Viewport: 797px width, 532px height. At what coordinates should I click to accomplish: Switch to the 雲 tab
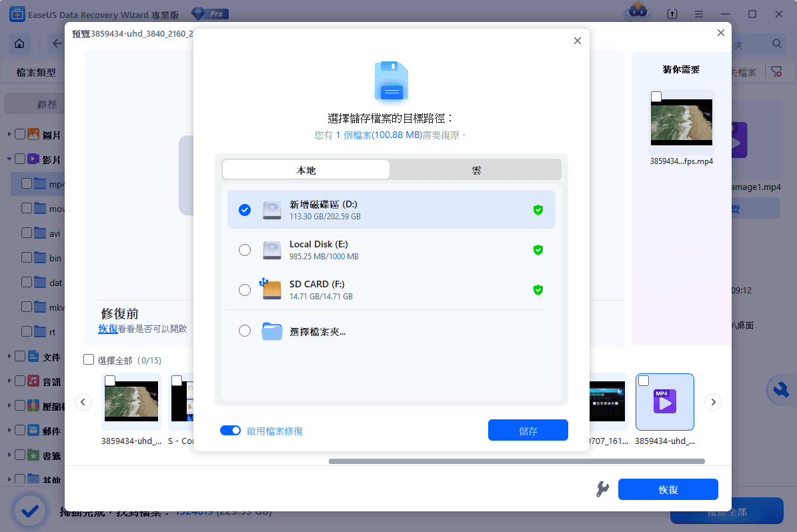pos(476,170)
